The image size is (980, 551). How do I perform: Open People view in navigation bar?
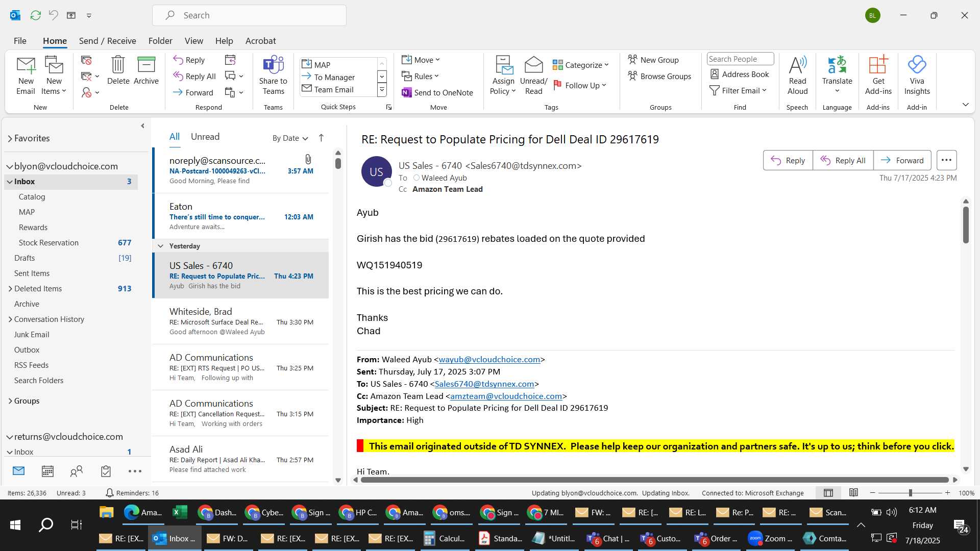pos(77,471)
